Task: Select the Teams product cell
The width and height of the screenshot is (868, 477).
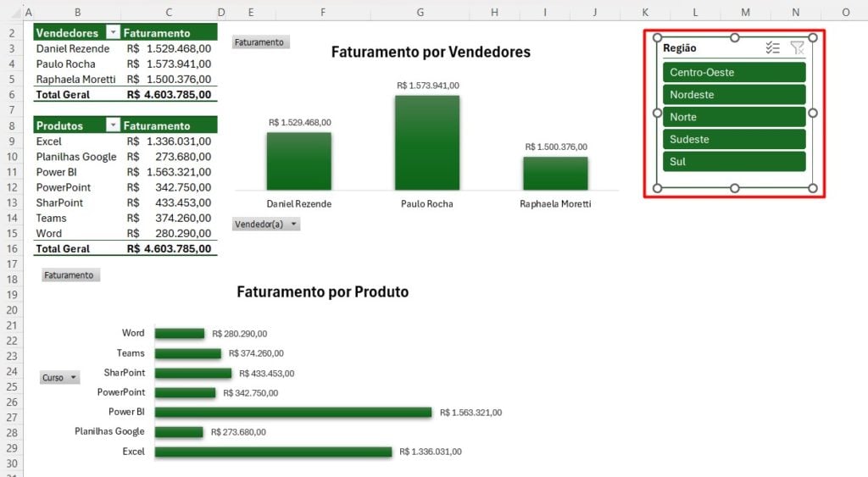Action: (77, 218)
